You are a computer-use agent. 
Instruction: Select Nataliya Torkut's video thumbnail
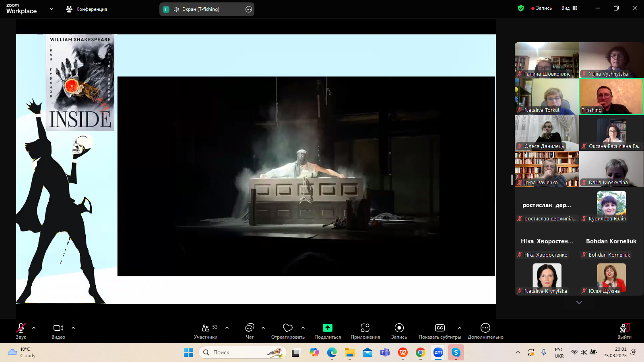[x=547, y=97]
